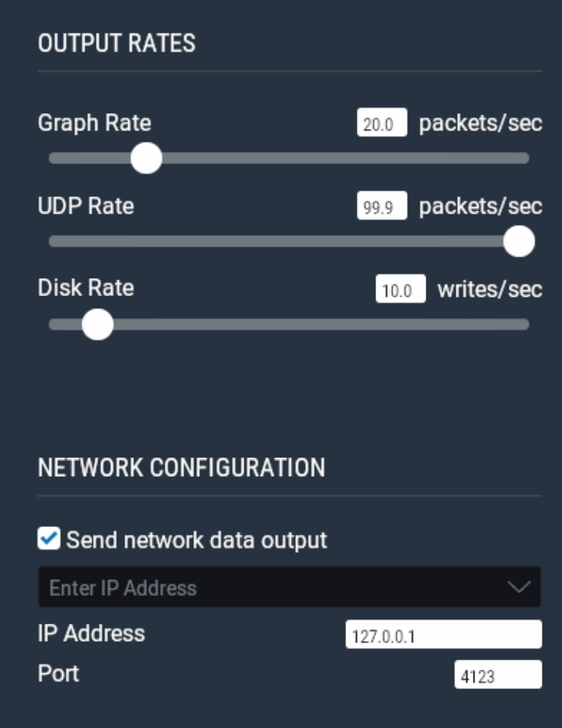Click the UDP Rate label text
562x728 pixels.
(x=85, y=206)
